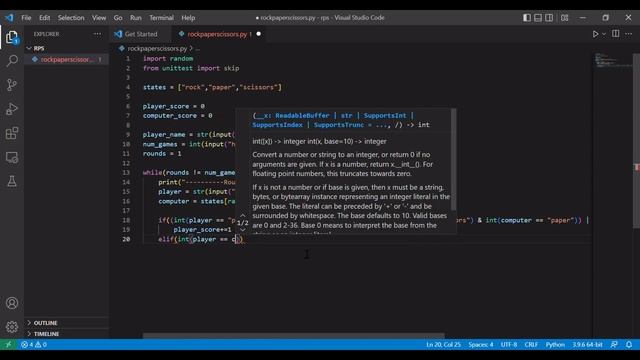Open editor More Actions ellipsis

coord(629,34)
